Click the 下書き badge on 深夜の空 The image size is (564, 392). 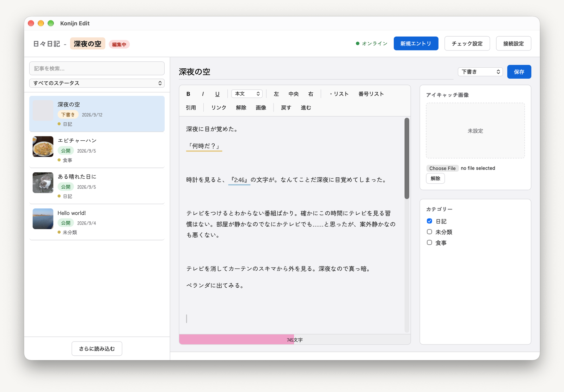coord(68,115)
